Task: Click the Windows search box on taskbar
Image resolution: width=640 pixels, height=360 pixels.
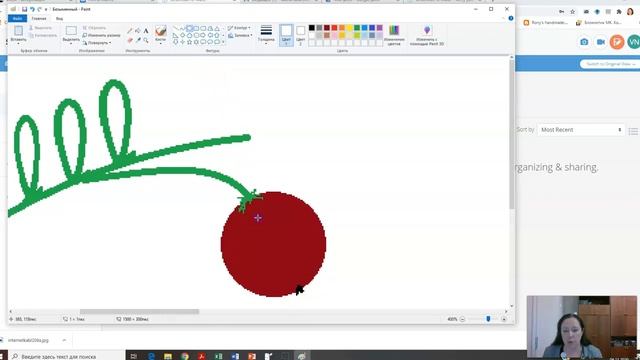Action: pyautogui.click(x=67, y=356)
